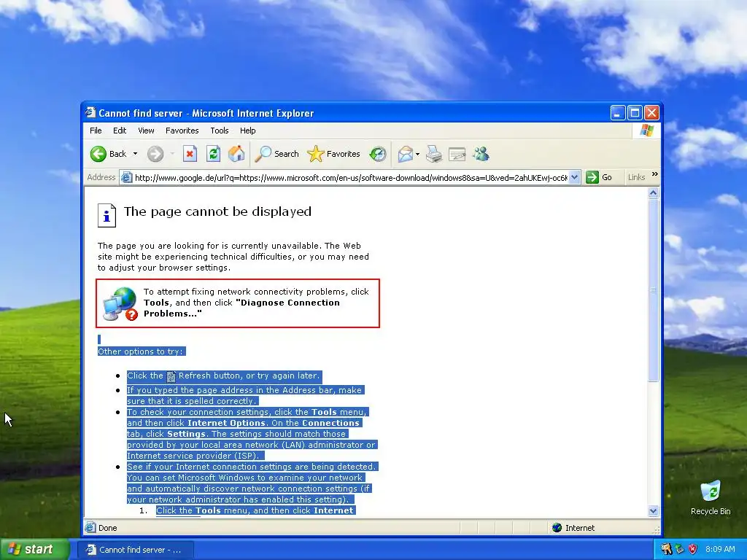Open the Edit menu
The image size is (747, 560).
[120, 131]
